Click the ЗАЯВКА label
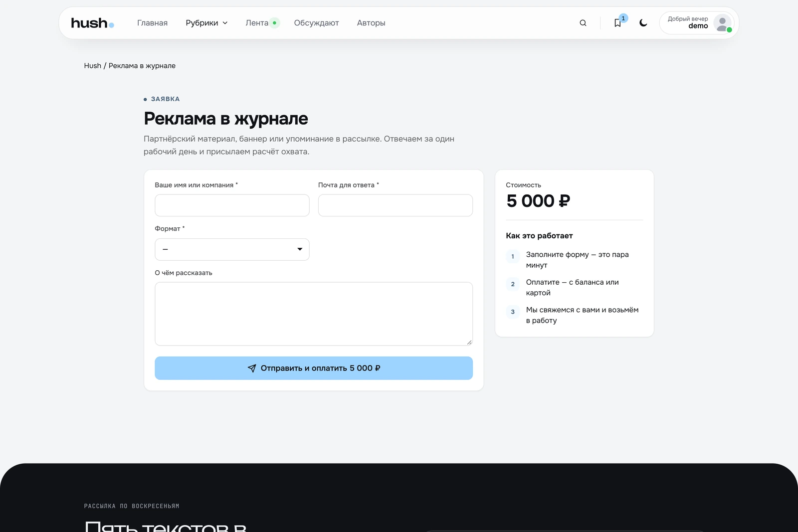 (x=165, y=99)
